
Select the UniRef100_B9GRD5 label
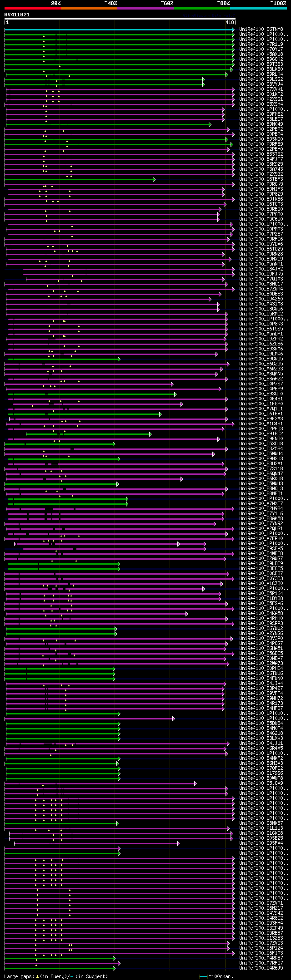[x=261, y=359]
